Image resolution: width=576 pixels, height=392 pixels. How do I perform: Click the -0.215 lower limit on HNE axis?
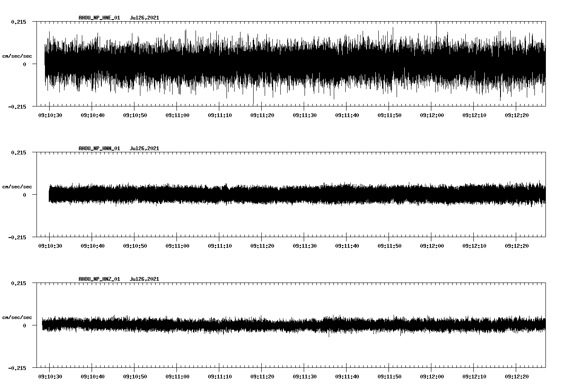point(17,107)
